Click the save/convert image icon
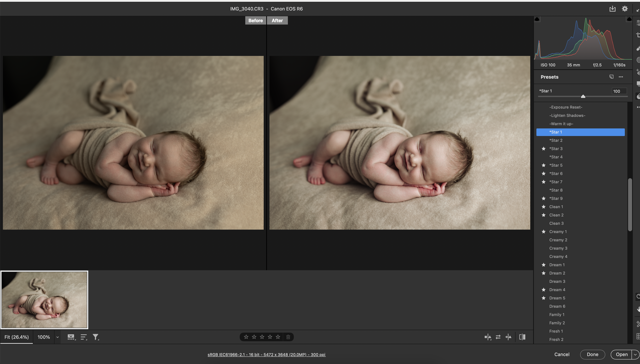The height and width of the screenshot is (364, 640). pyautogui.click(x=612, y=9)
